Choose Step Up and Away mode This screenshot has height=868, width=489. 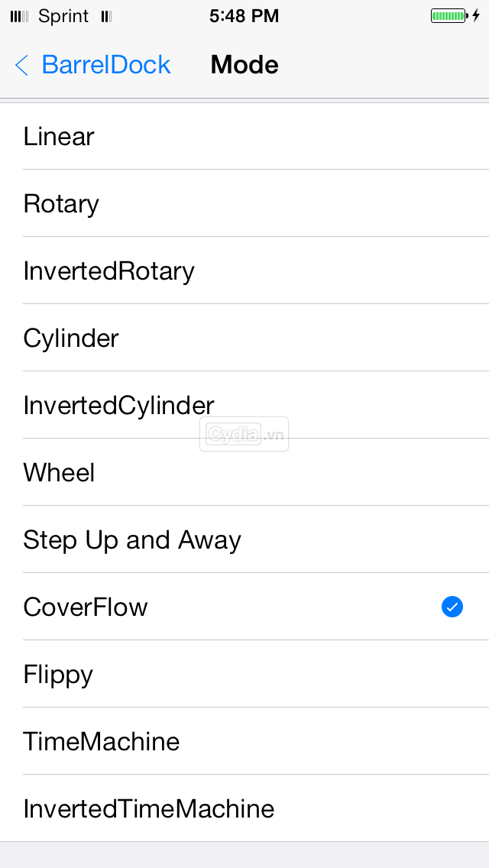point(244,539)
